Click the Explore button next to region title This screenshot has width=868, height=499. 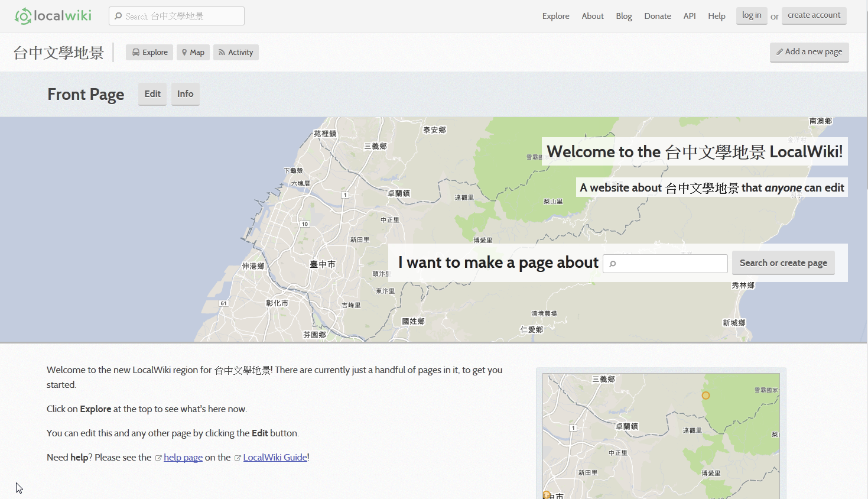pos(149,52)
